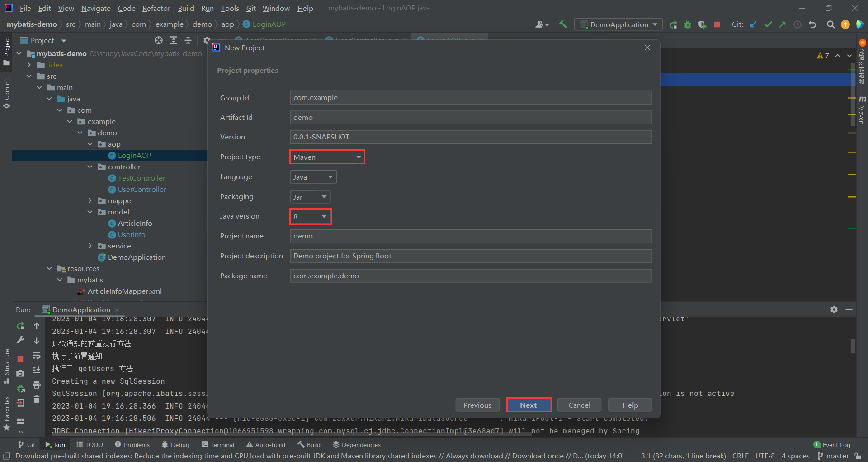Open Packaging Jar dropdown

[x=310, y=197]
